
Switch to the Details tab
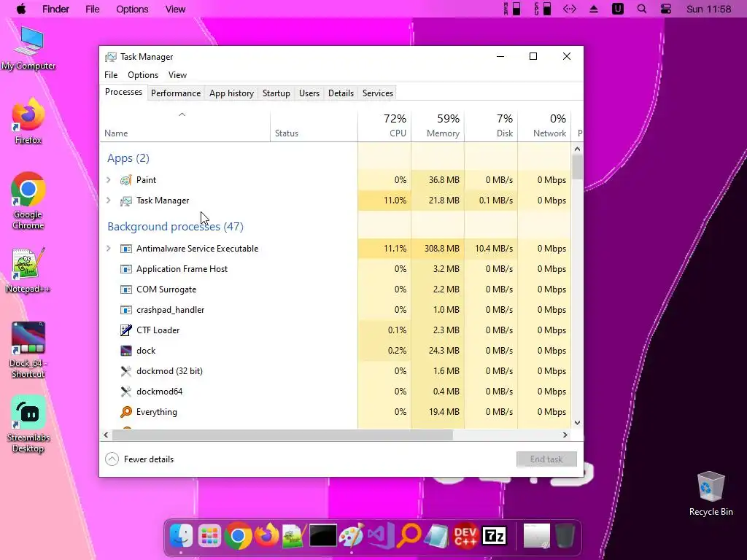(341, 93)
